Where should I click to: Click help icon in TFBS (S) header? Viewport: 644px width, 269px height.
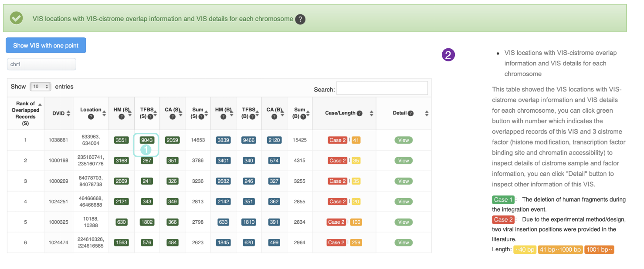pos(150,117)
